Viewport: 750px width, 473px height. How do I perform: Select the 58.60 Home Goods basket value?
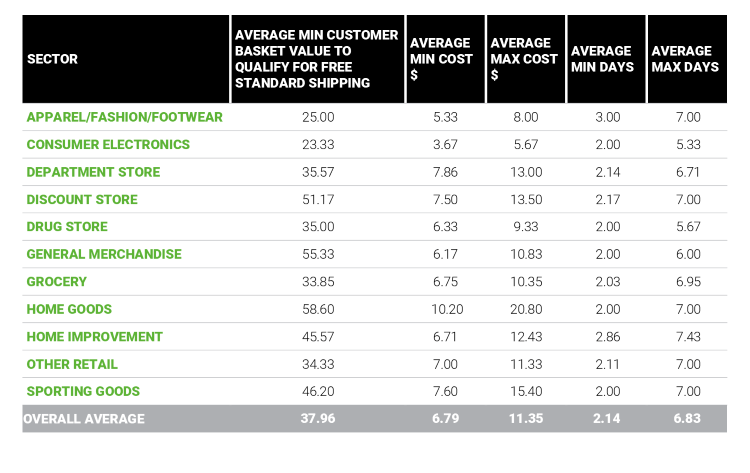tap(318, 309)
